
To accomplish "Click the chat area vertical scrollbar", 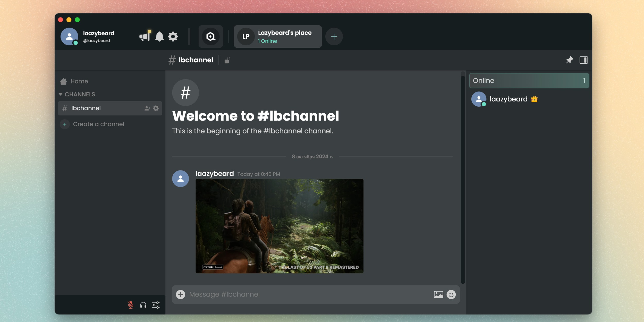I will click(x=463, y=180).
